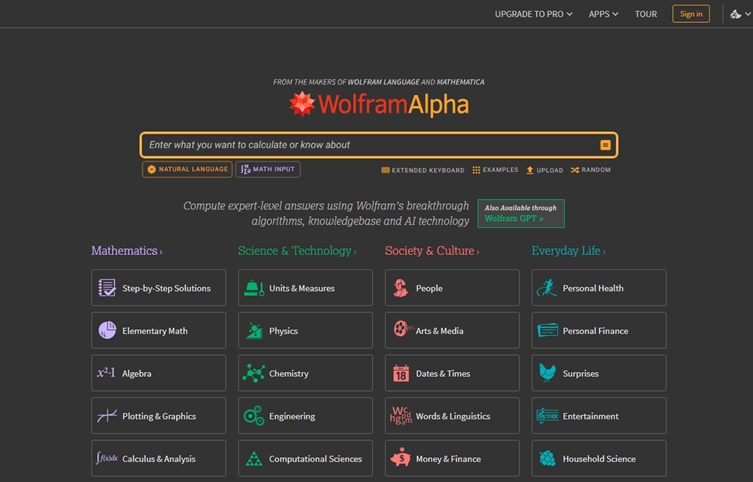Screen dimensions: 753x482
Task: Open the Personal Finance card icon
Action: [x=547, y=330]
